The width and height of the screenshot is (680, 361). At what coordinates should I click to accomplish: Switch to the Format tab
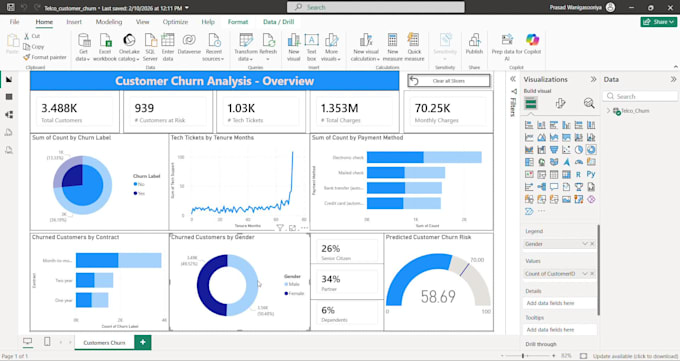[238, 22]
